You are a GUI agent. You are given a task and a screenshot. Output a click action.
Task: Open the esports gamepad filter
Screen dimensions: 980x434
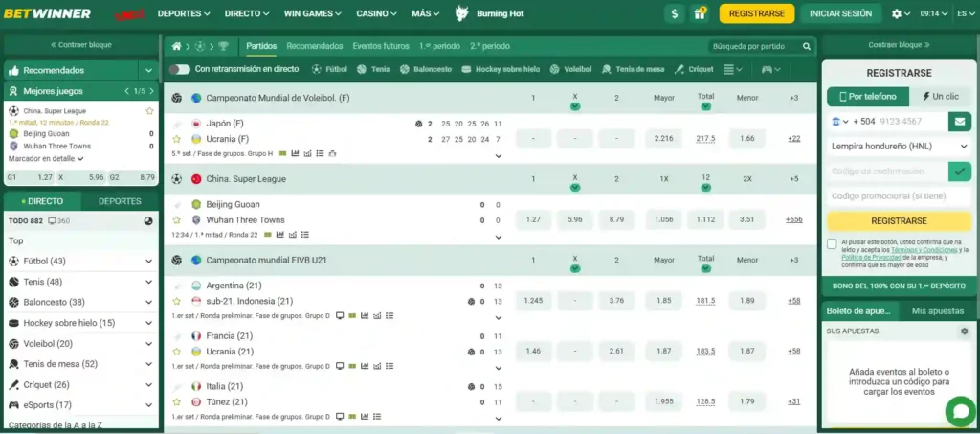click(x=770, y=69)
